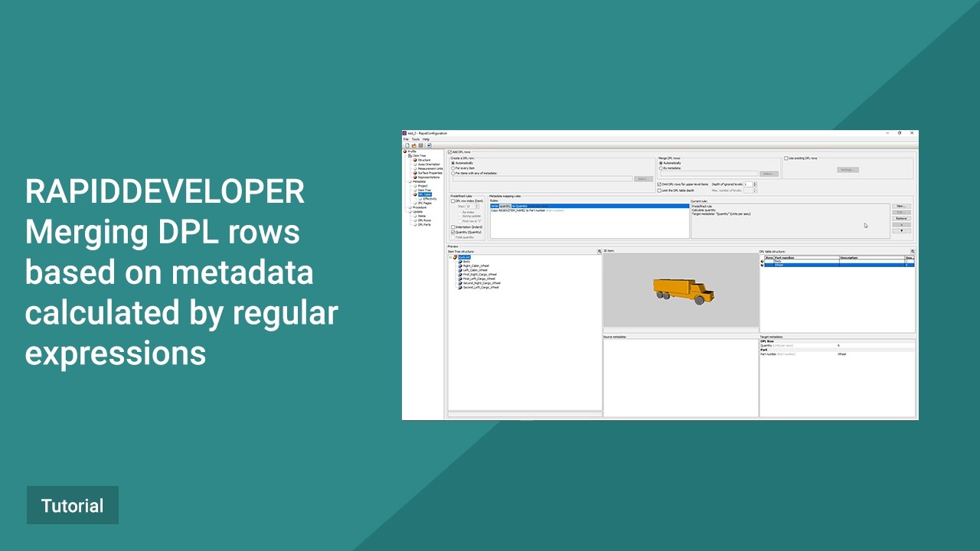Click the Representations node bullet icon
980x551 pixels.
415,178
